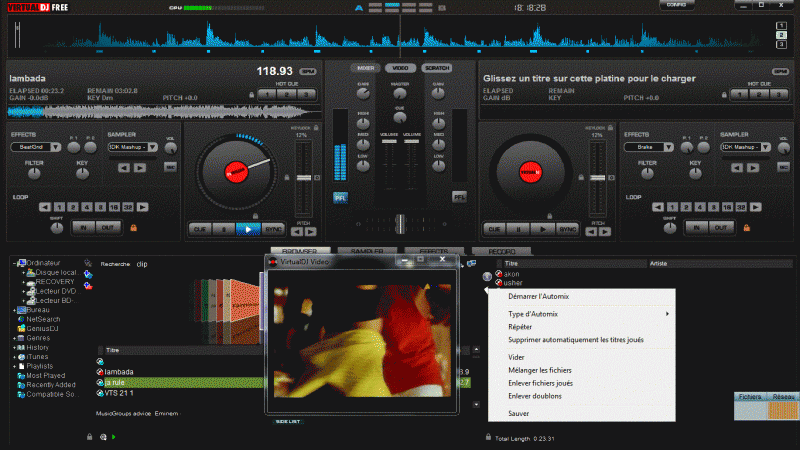Pause the left deck
This screenshot has width=800, height=450.
pos(224,230)
